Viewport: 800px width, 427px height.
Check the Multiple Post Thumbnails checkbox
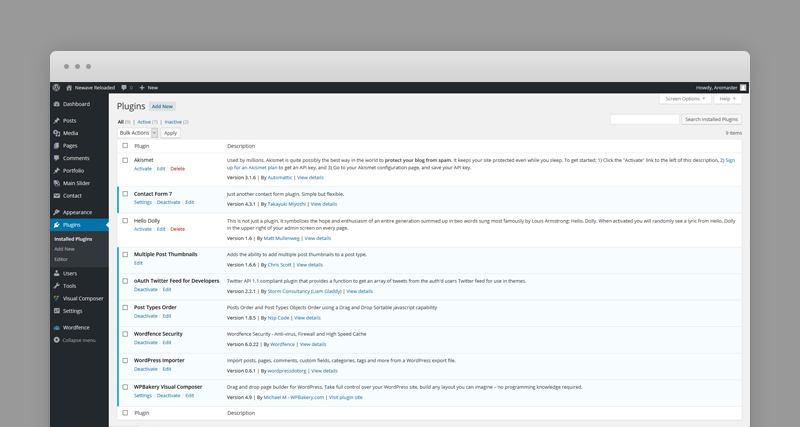click(x=125, y=255)
